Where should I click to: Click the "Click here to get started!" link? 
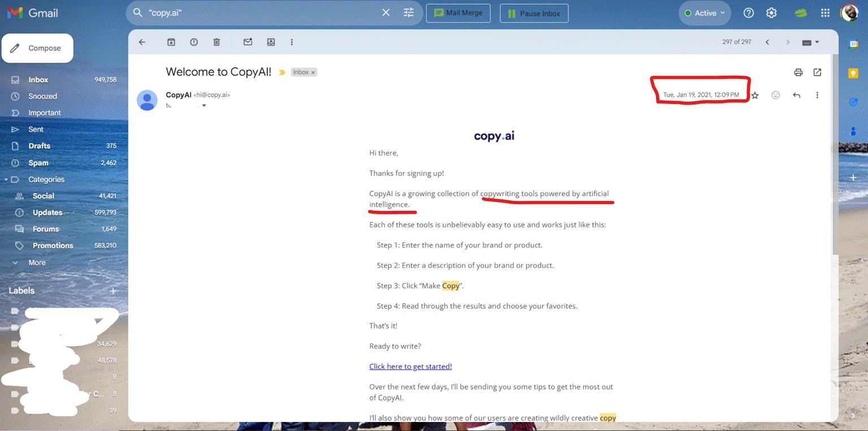pos(410,367)
